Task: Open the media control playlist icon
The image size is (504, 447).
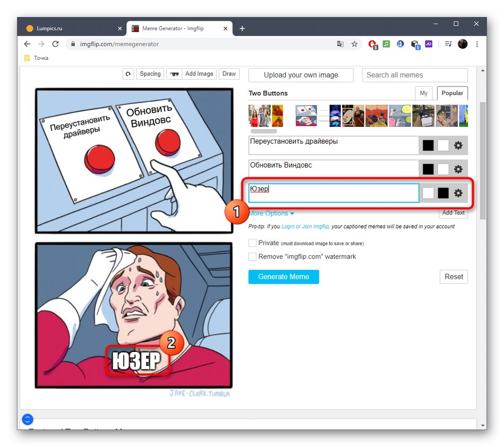Action: pos(448,44)
